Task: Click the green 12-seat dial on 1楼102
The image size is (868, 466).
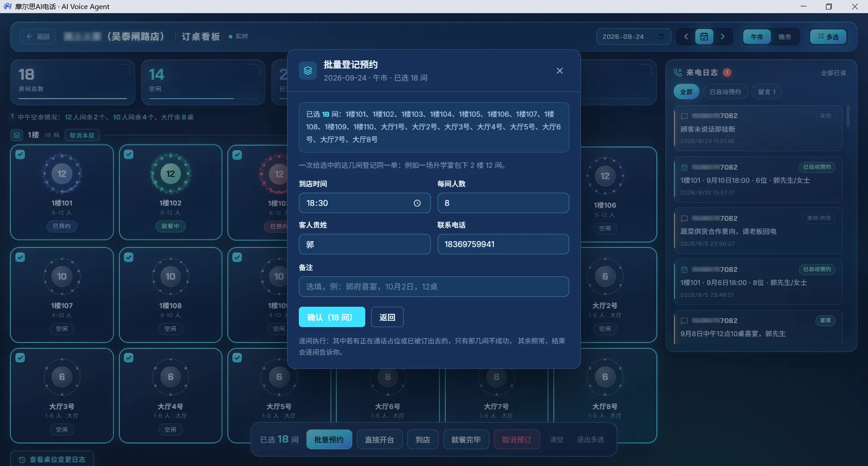Action: tap(170, 174)
